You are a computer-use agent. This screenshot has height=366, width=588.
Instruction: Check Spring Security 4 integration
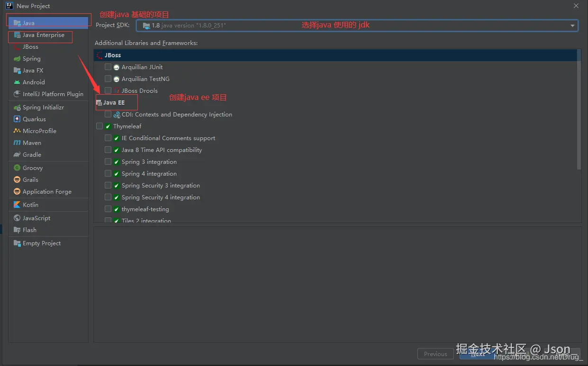pyautogui.click(x=108, y=197)
